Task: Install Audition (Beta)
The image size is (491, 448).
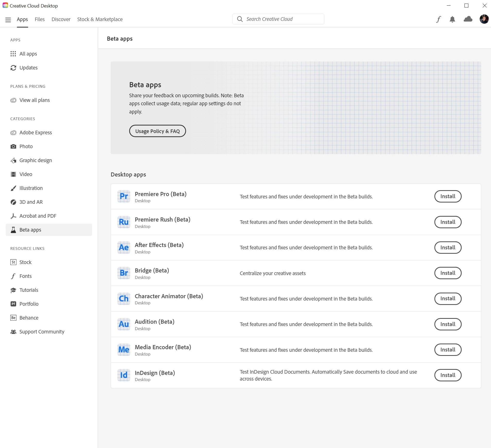Action: [x=448, y=324]
